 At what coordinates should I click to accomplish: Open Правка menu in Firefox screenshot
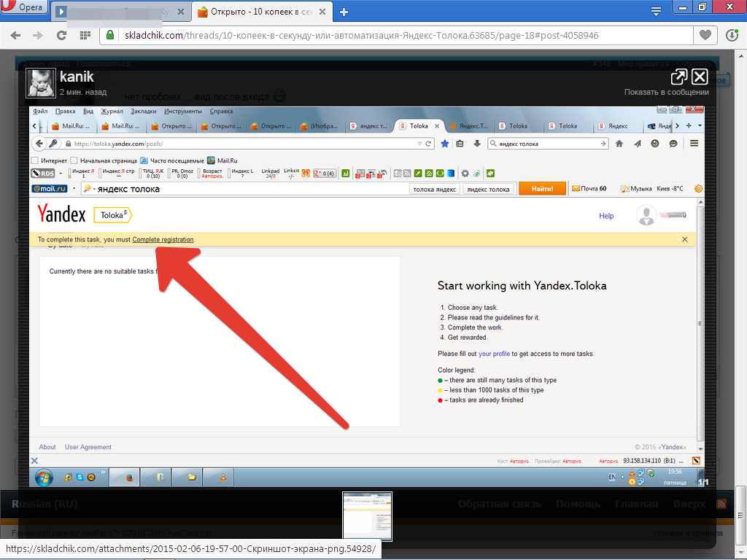(x=65, y=111)
